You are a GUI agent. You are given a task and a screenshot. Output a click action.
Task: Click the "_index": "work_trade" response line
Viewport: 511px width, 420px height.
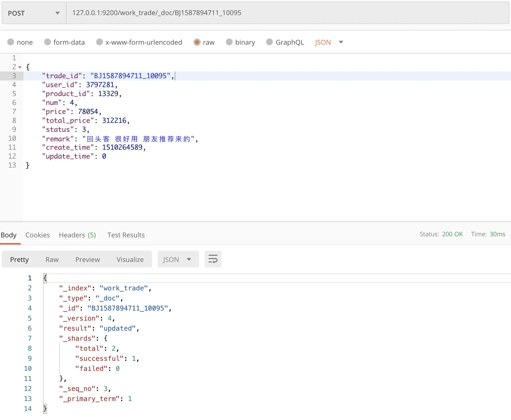click(105, 288)
